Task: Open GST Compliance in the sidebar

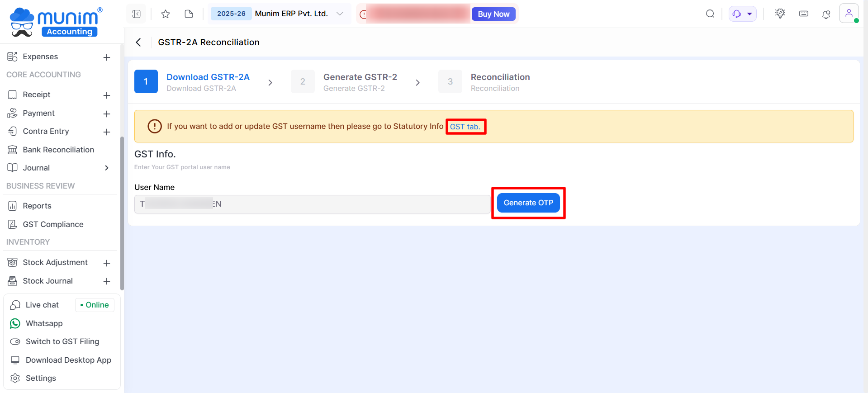Action: click(x=53, y=224)
